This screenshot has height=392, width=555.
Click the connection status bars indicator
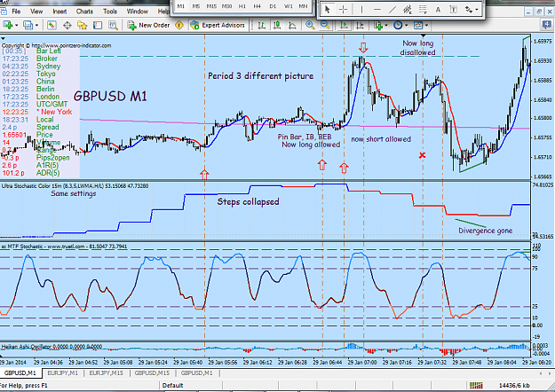tap(476, 385)
